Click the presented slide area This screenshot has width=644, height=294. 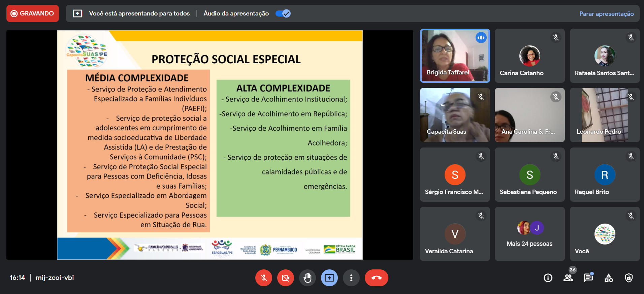click(210, 145)
